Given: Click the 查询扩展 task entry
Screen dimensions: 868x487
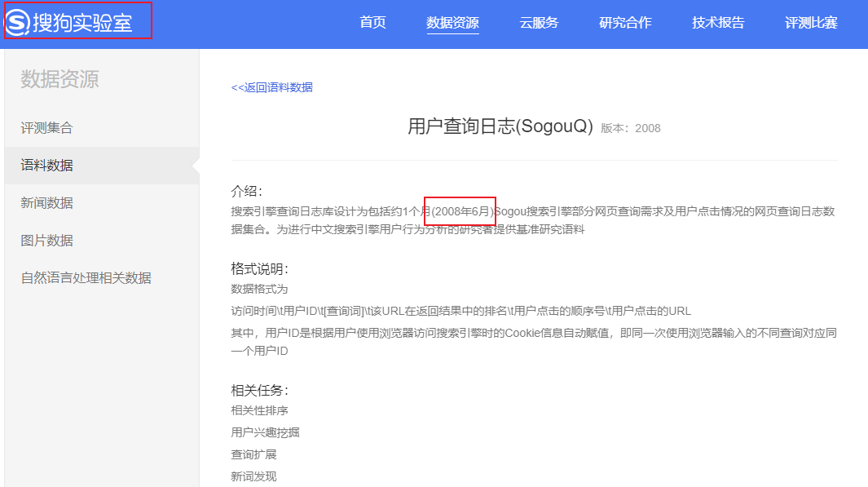Looking at the screenshot, I should [253, 455].
